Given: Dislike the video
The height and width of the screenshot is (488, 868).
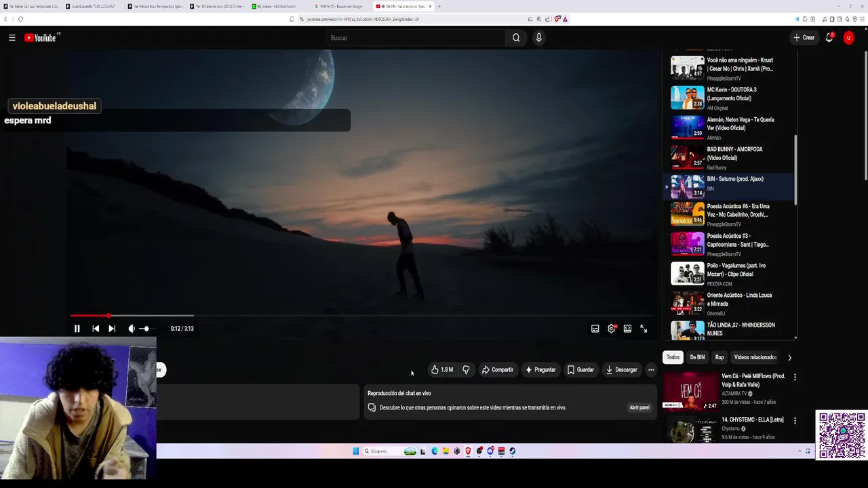Looking at the screenshot, I should 466,370.
